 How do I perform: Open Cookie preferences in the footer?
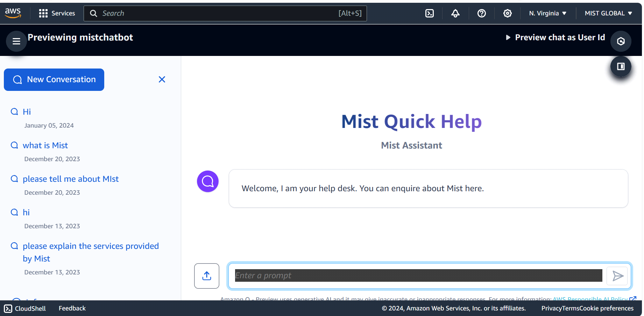[607, 308]
